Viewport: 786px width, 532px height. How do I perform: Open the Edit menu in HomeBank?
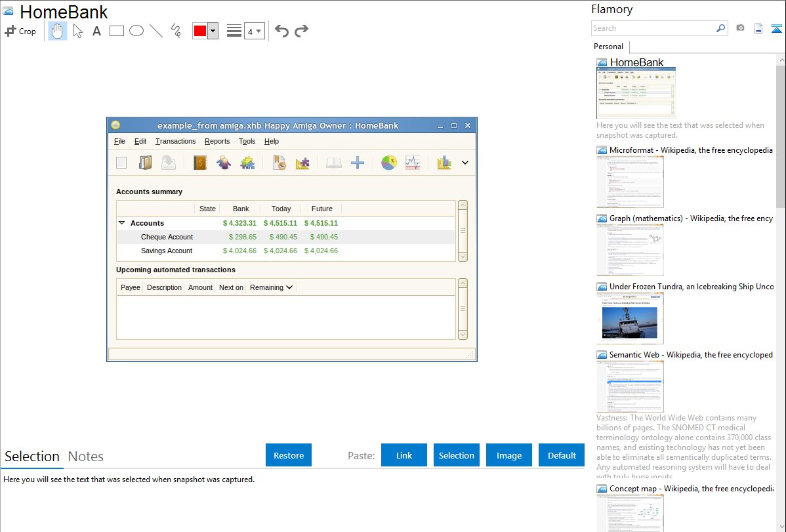(x=140, y=142)
